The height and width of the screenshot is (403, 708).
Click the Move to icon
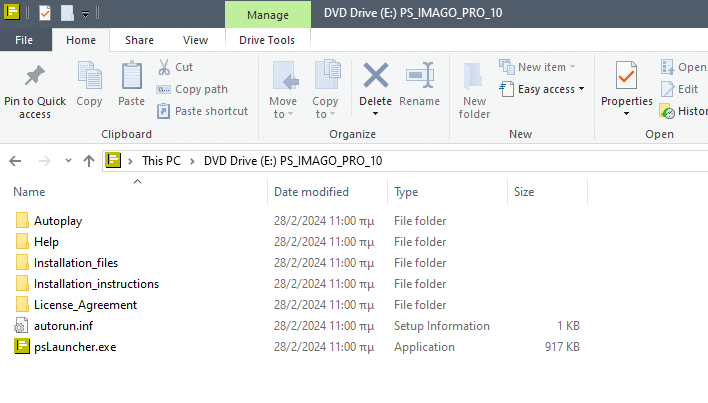285,75
